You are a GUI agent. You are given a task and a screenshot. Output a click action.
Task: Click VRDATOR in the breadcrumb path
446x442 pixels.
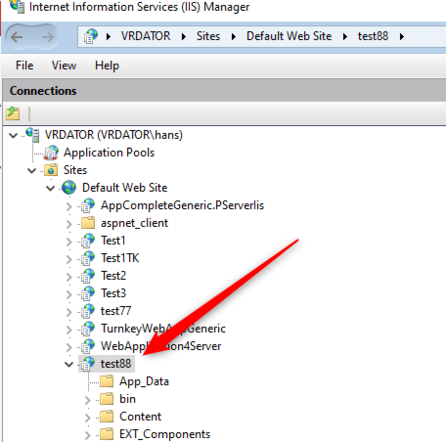click(x=145, y=36)
